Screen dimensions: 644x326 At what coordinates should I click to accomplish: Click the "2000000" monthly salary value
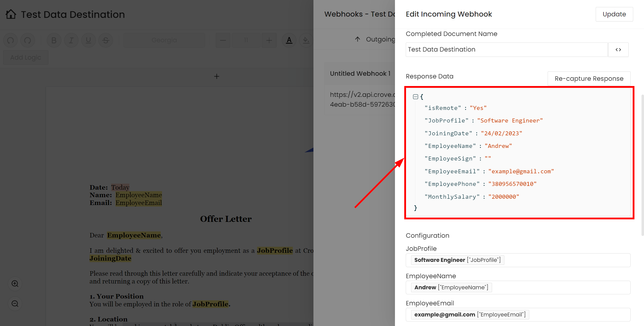(504, 197)
